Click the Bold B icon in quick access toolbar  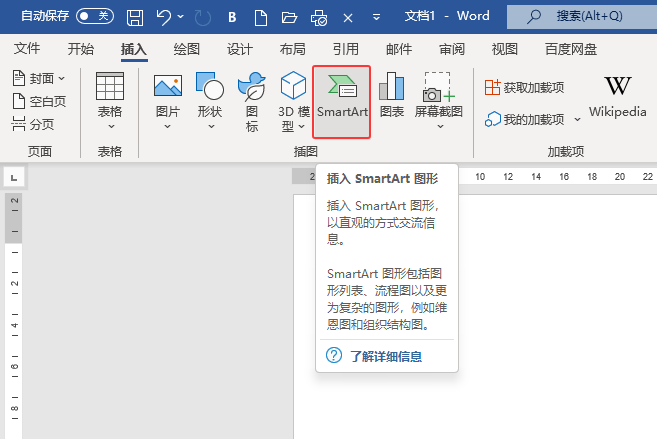pos(232,17)
